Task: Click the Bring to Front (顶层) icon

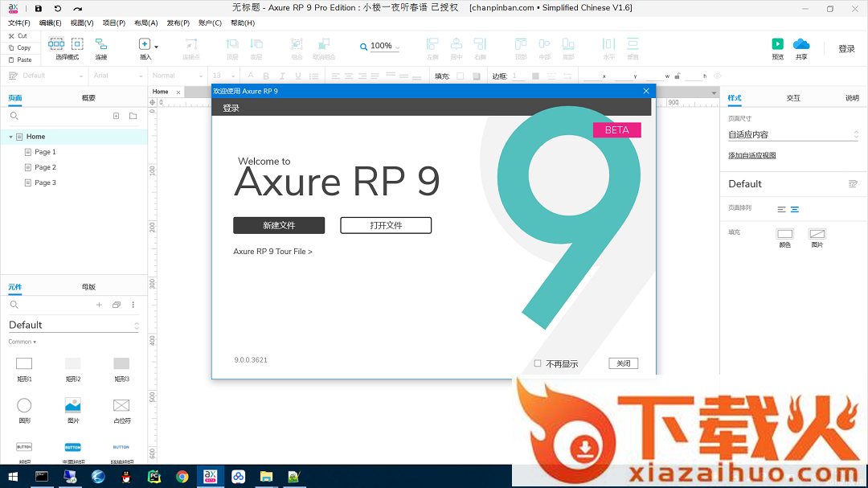Action: (232, 44)
